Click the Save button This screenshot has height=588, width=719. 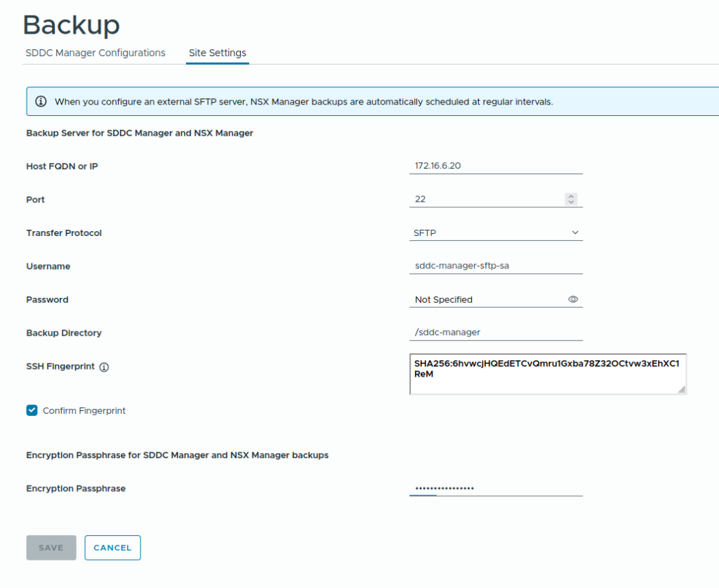point(51,547)
